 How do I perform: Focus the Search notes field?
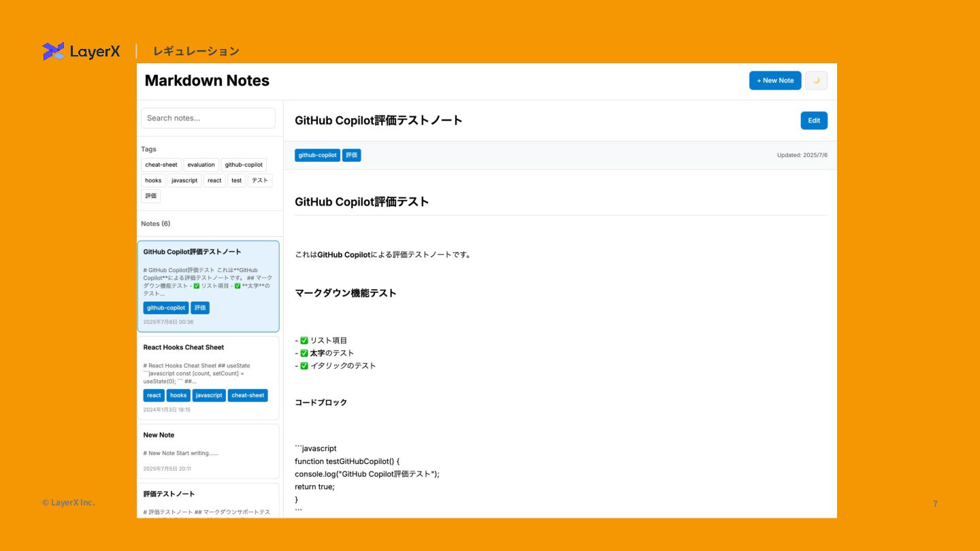pos(208,118)
